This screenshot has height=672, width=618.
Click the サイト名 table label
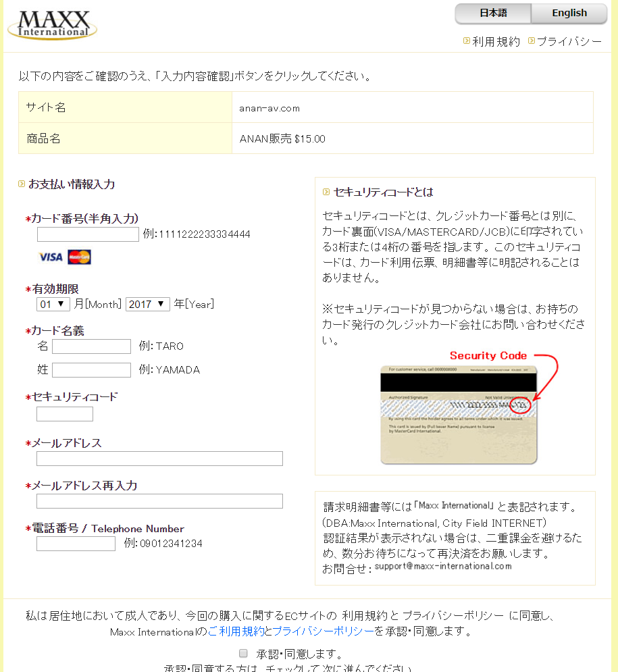click(x=46, y=107)
